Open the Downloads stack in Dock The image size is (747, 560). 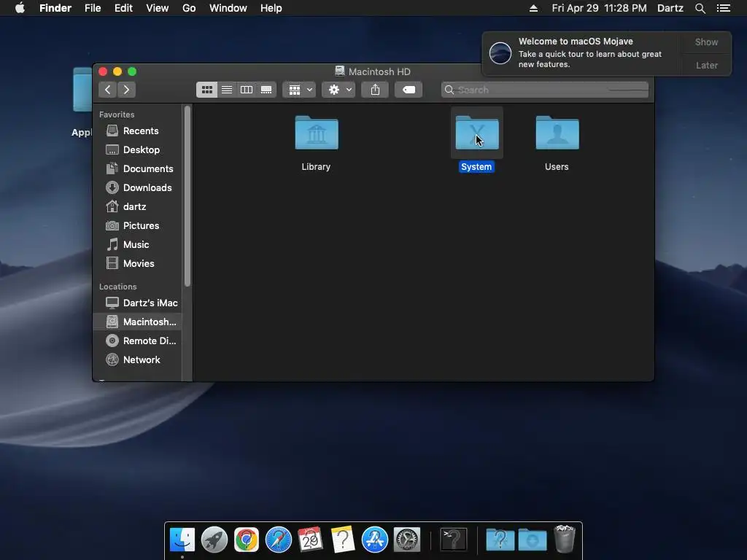[533, 540]
